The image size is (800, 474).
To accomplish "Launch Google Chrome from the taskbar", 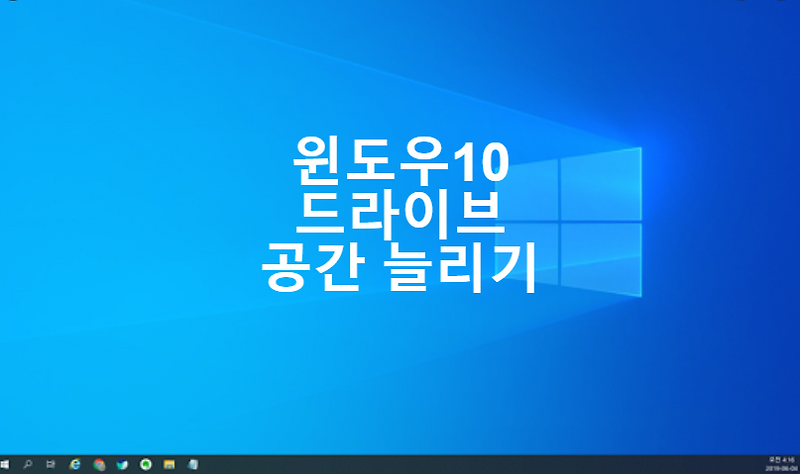I will click(x=99, y=464).
